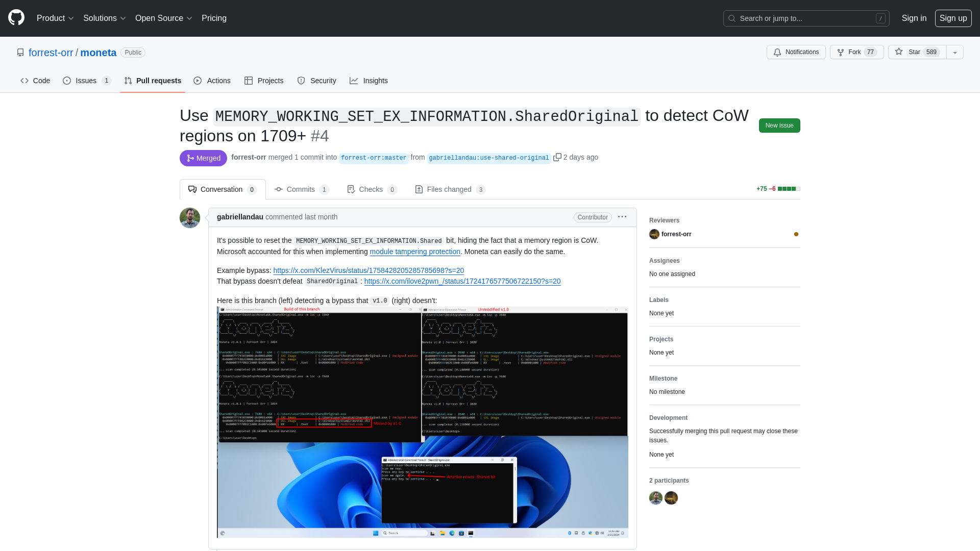
Task: Click the repository icon beside forrest-orr
Action: coord(20,53)
